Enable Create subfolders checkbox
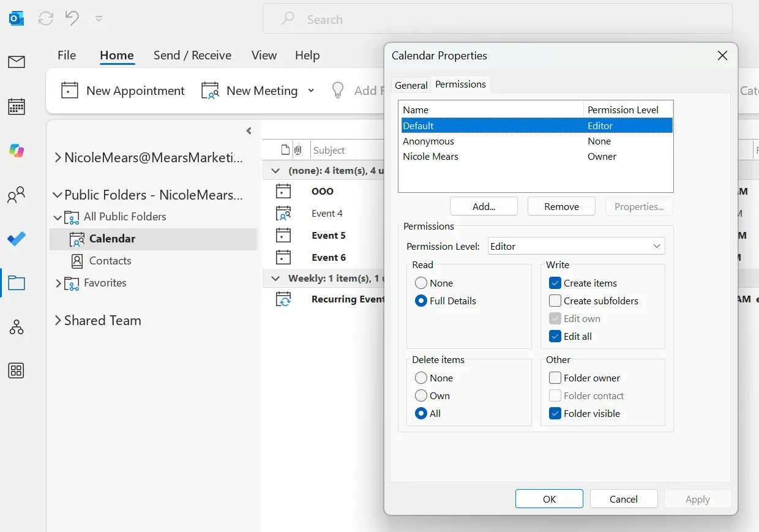This screenshot has height=532, width=759. coord(555,301)
